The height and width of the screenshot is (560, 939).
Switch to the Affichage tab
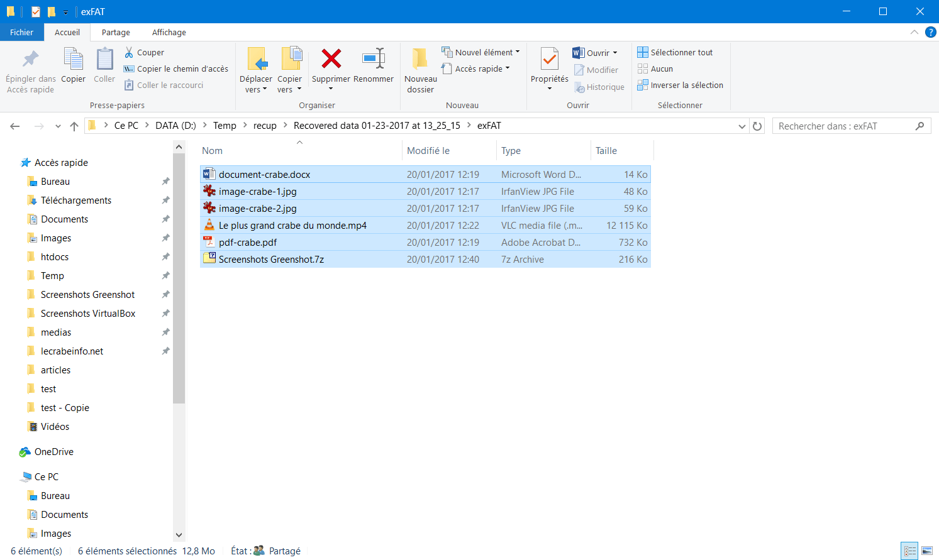click(169, 33)
